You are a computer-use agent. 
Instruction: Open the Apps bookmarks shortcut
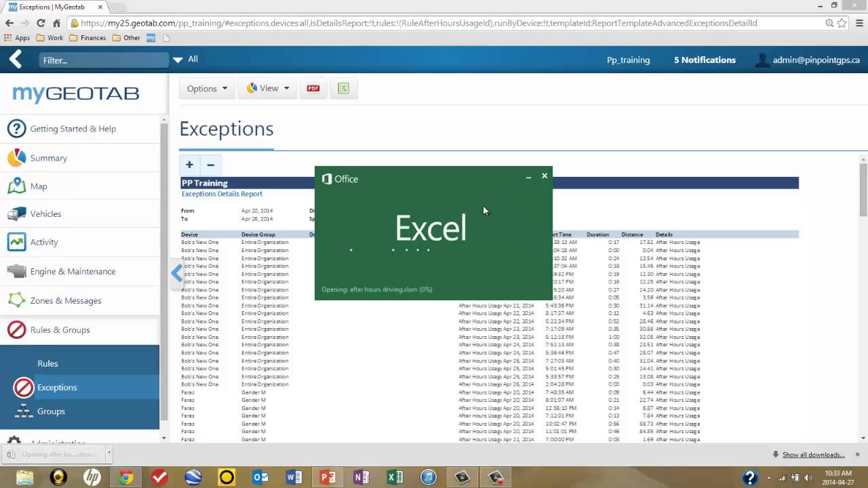(17, 38)
